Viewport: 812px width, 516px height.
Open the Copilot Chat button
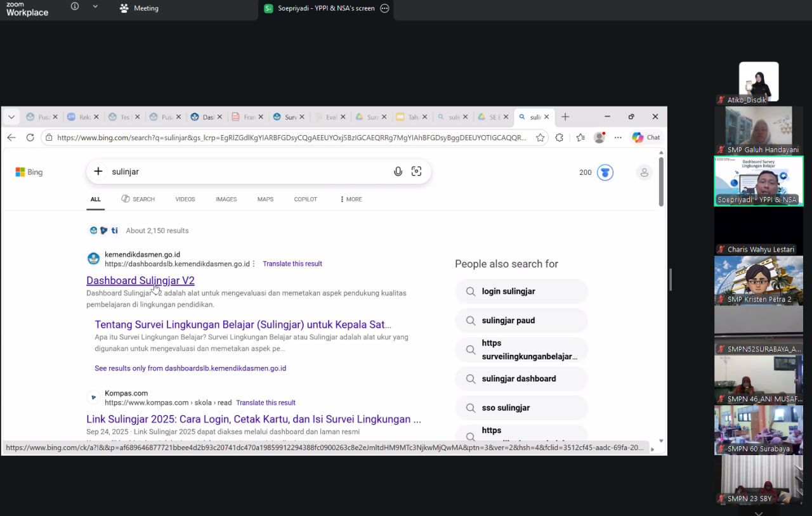tap(646, 138)
